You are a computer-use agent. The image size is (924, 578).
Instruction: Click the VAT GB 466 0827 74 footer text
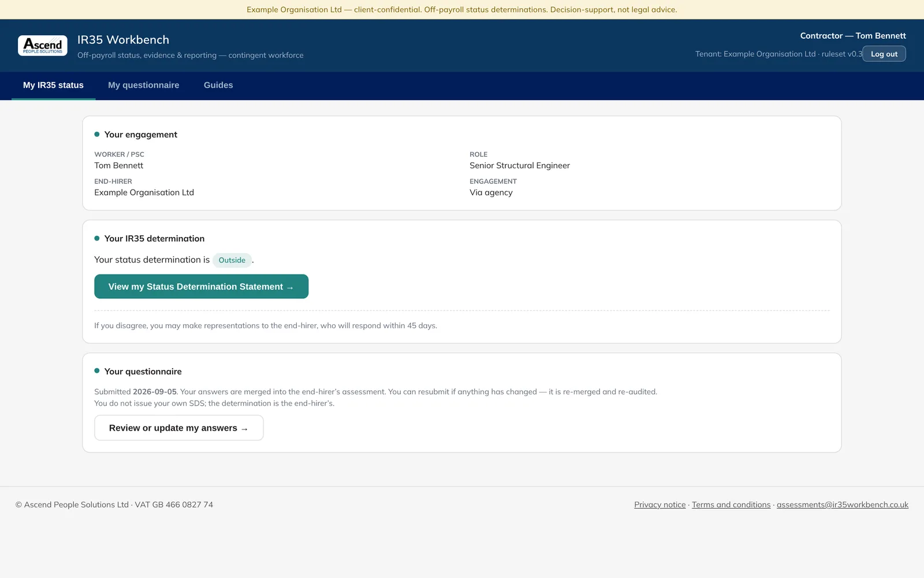click(x=174, y=505)
